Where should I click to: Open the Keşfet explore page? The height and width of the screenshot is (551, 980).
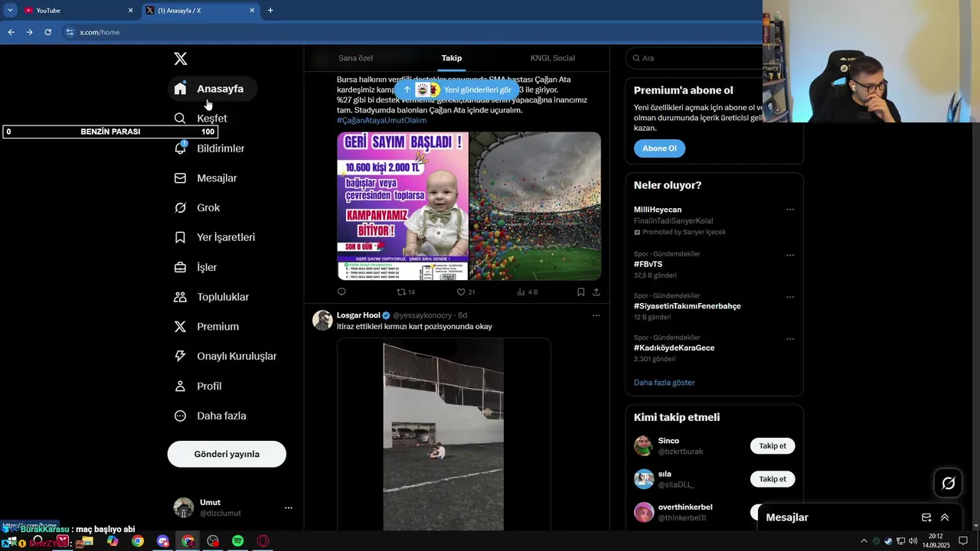click(201, 119)
